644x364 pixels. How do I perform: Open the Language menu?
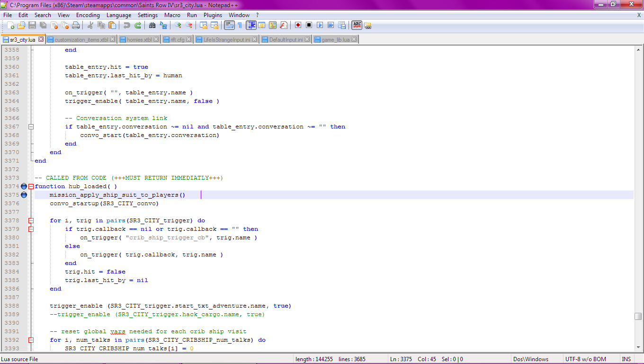119,15
